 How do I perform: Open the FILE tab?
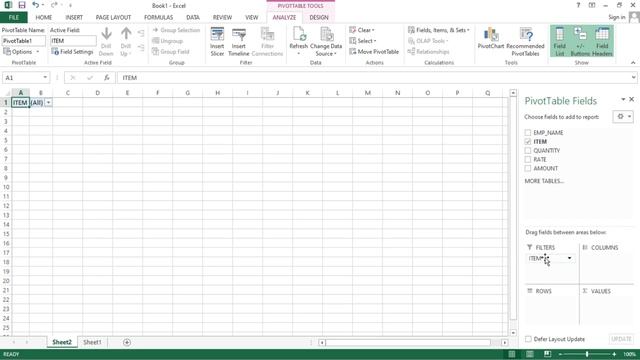13,18
